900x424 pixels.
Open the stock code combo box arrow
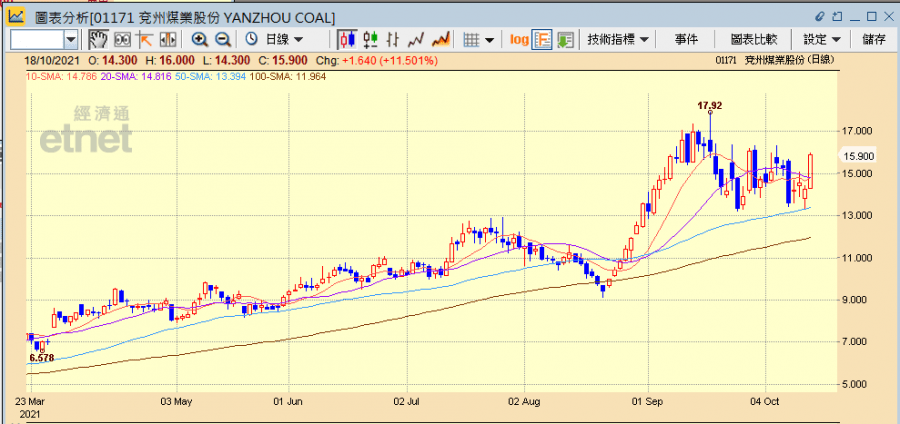pyautogui.click(x=71, y=39)
